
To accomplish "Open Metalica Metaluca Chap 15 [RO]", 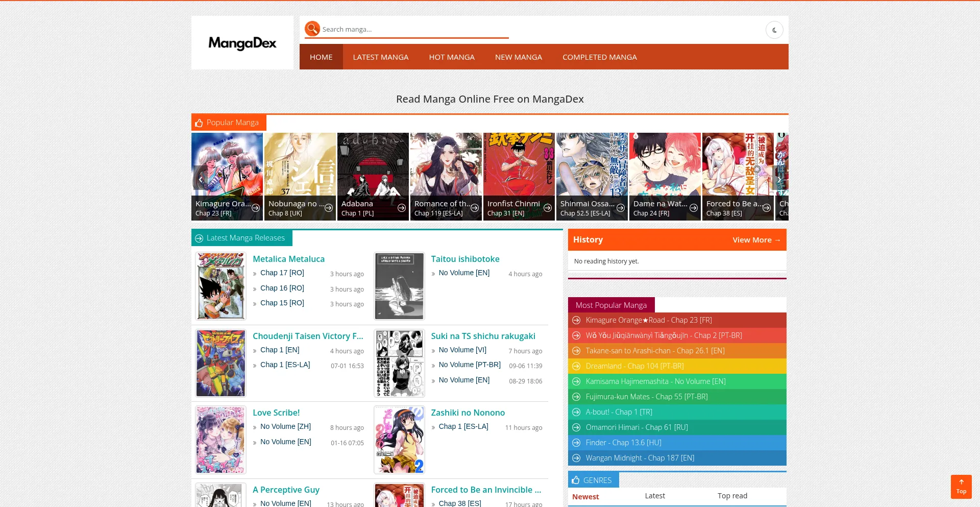I will point(282,303).
